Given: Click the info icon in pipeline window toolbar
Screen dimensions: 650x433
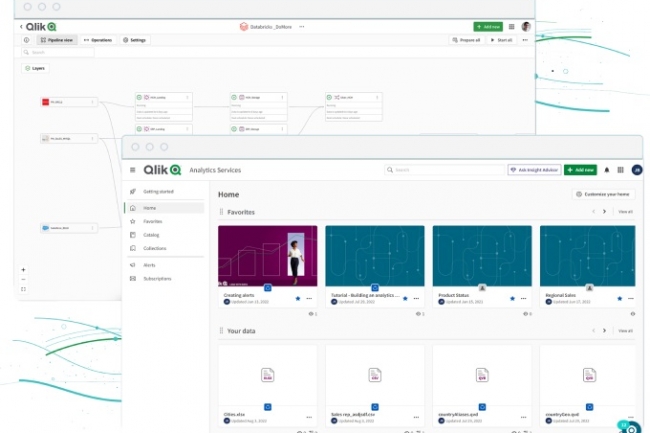Looking at the screenshot, I should tap(27, 40).
